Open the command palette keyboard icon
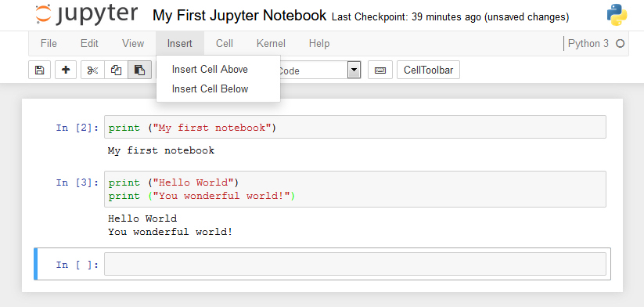The image size is (644, 307). tap(380, 70)
